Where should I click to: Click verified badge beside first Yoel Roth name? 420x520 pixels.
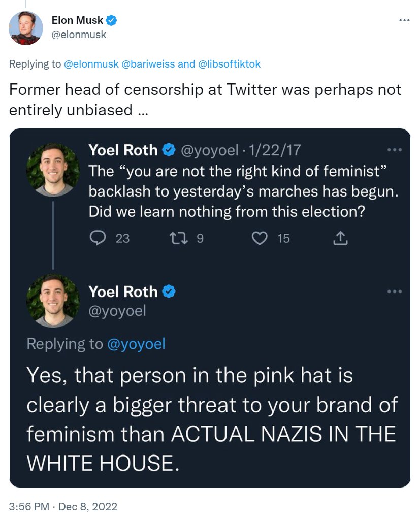pos(169,150)
